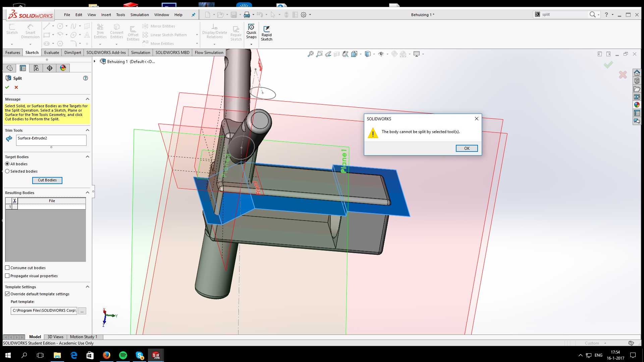Viewport: 644px width, 362px height.
Task: Collapse the Trim Tools section
Action: click(x=88, y=130)
